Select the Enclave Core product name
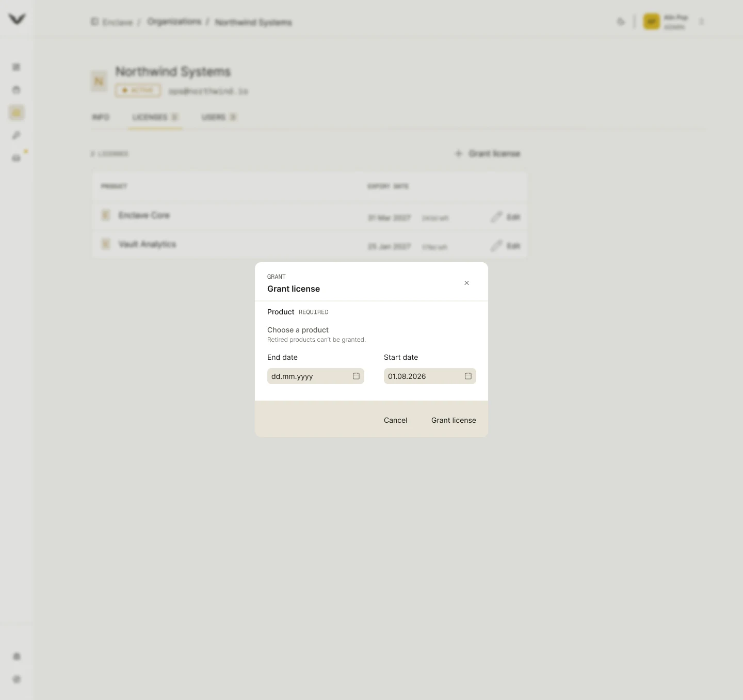 [x=144, y=215]
